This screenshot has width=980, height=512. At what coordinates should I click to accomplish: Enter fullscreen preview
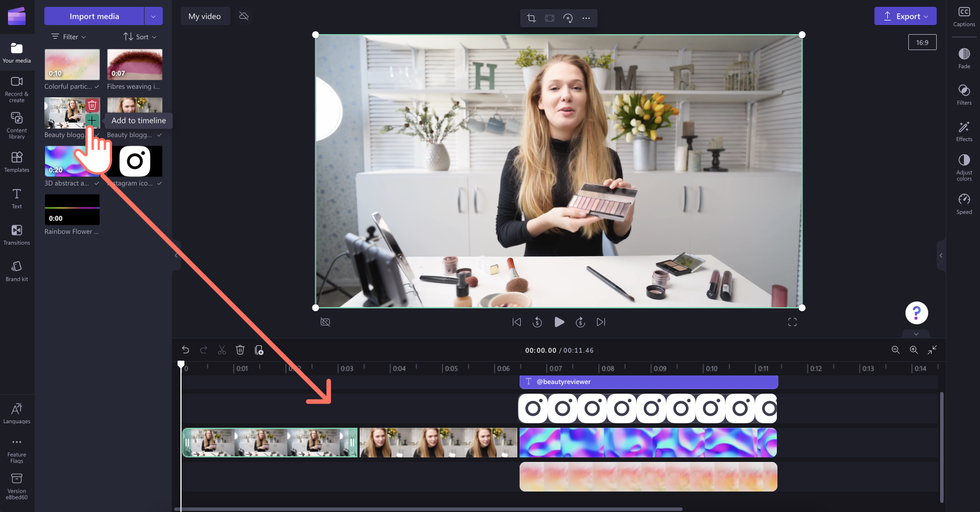pyautogui.click(x=792, y=322)
